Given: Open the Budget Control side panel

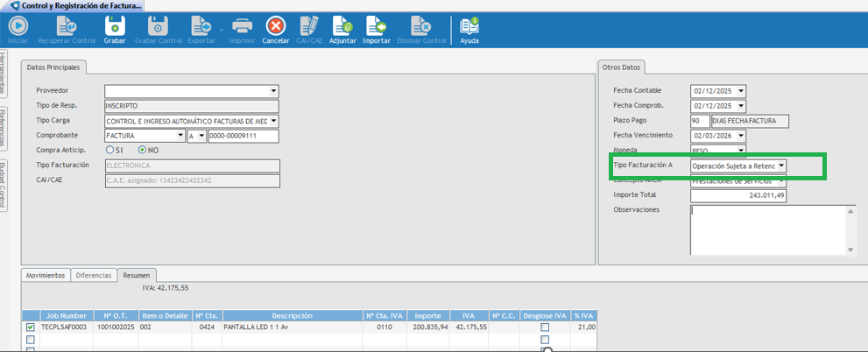Looking at the screenshot, I should coord(4,185).
